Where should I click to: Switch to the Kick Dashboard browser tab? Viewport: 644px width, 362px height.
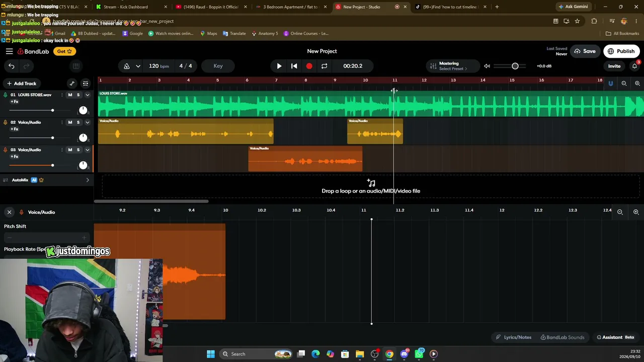pos(126,7)
